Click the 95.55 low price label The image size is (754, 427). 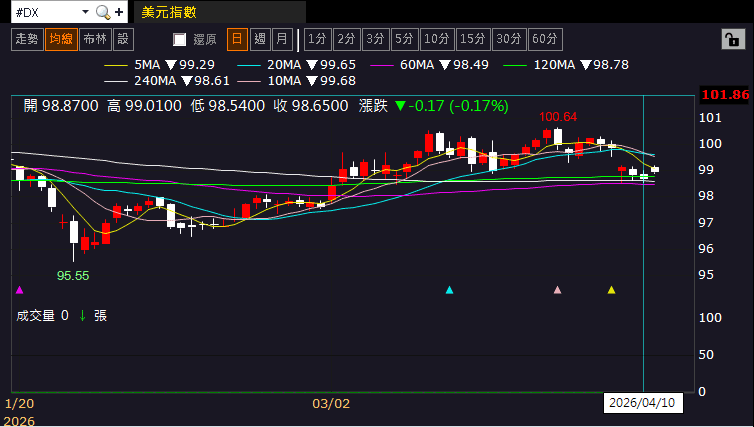73,276
